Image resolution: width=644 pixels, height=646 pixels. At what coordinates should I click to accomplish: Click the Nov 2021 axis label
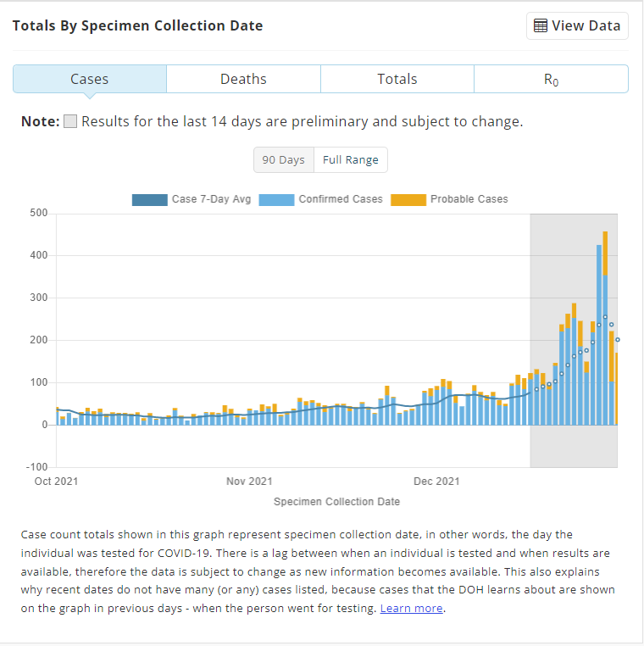249,482
